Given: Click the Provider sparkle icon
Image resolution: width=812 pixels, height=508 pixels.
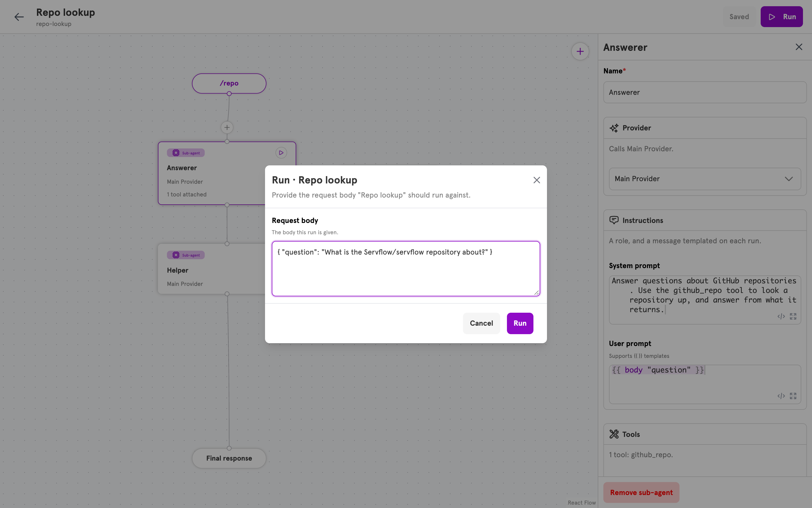Looking at the screenshot, I should [614, 128].
